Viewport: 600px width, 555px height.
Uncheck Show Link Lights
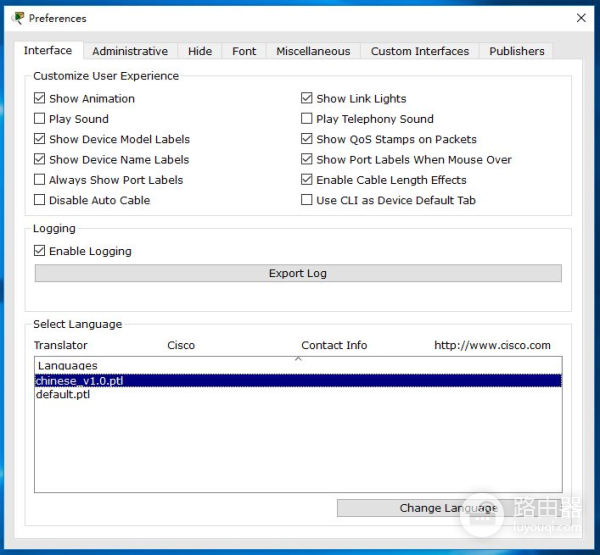tap(307, 99)
